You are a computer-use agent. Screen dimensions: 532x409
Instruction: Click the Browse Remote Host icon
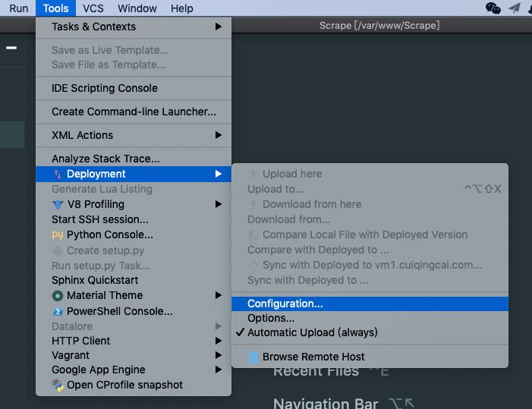[x=253, y=357]
